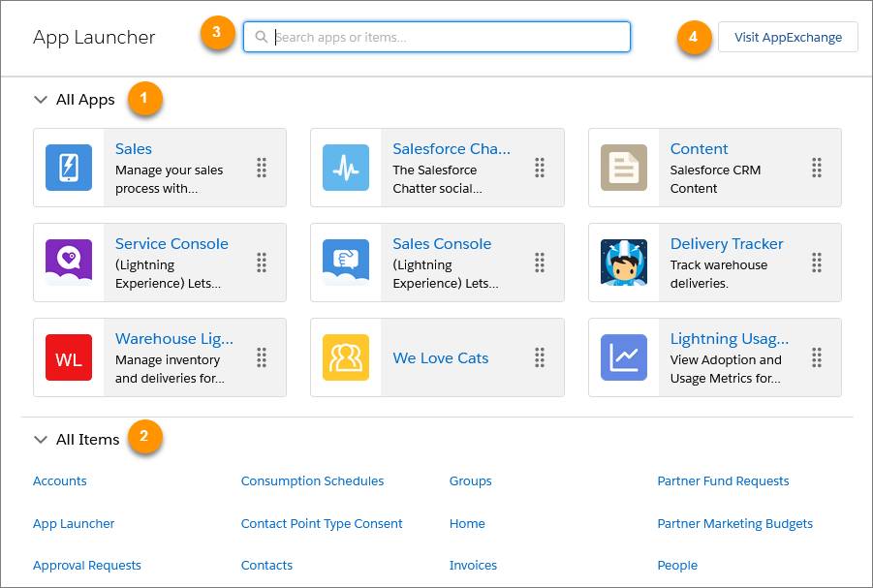Open the Sales app lightning icon
This screenshot has height=588, width=873.
(x=69, y=168)
